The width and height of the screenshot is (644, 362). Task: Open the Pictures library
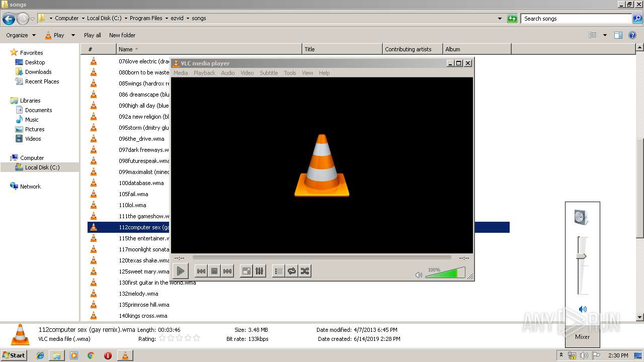35,129
